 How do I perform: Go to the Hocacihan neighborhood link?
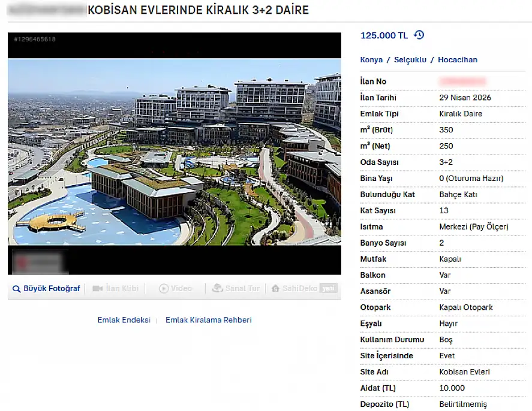pos(458,60)
